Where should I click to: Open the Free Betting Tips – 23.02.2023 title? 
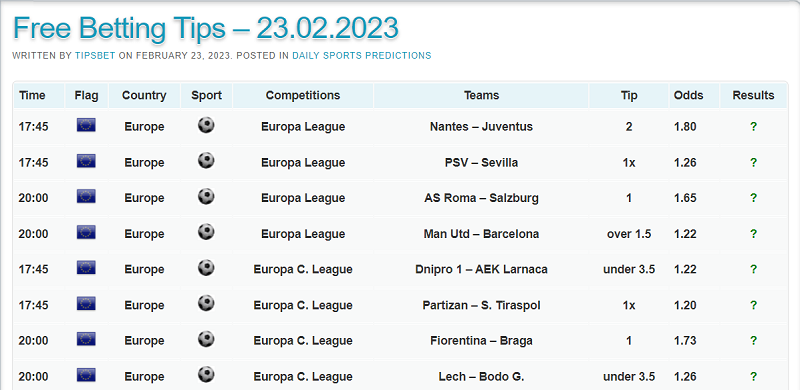(205, 28)
